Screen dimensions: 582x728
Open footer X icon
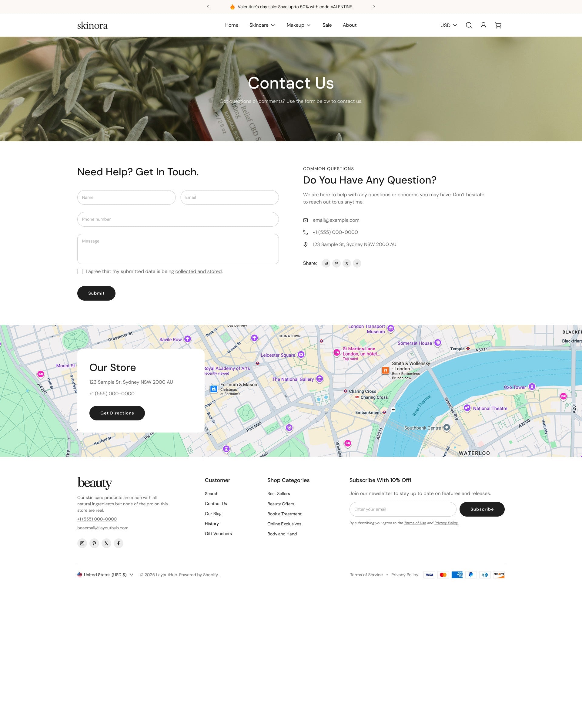coord(106,543)
